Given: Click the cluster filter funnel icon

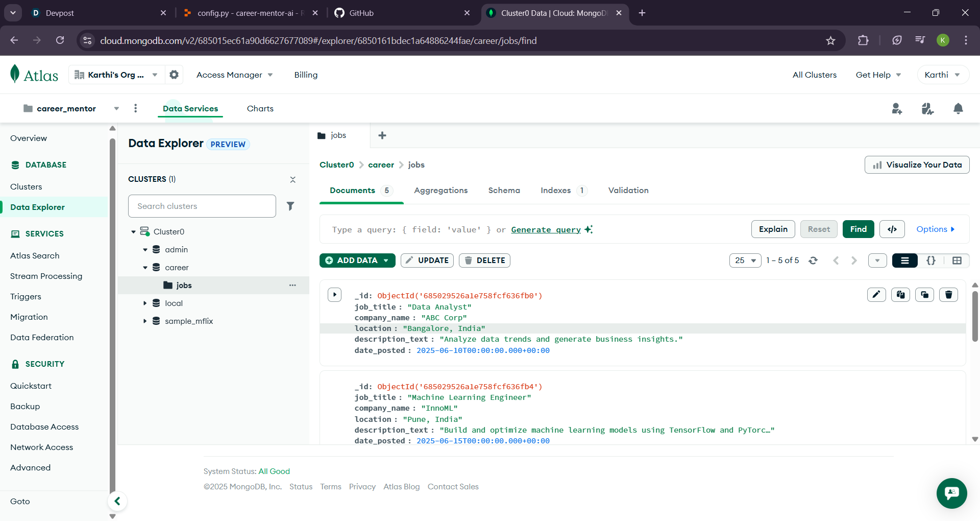Looking at the screenshot, I should click(x=290, y=206).
